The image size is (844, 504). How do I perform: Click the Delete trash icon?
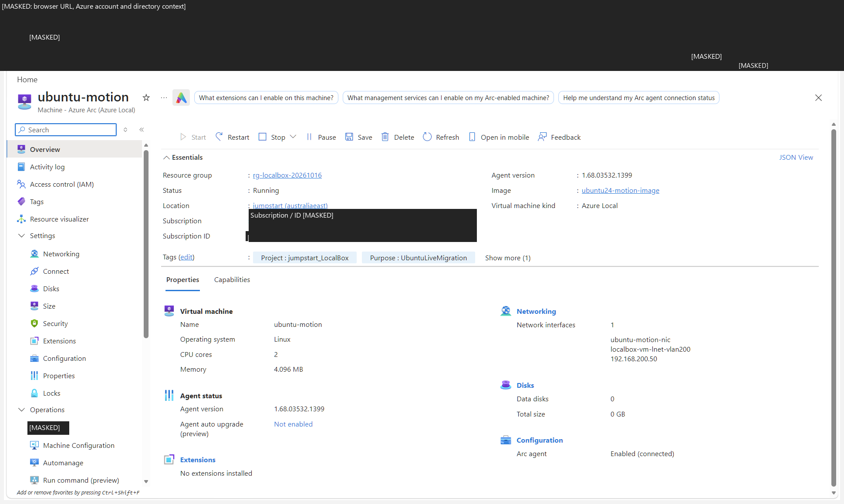(385, 137)
